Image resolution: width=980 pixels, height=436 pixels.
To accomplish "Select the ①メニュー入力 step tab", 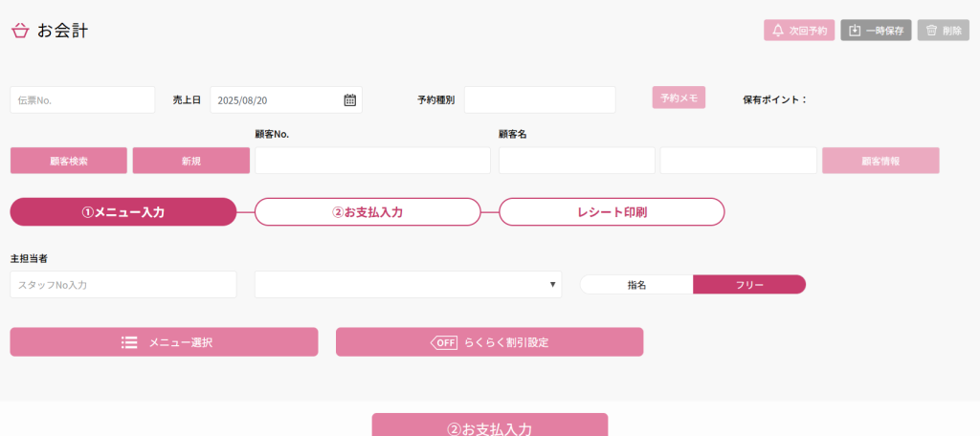I will (x=122, y=212).
